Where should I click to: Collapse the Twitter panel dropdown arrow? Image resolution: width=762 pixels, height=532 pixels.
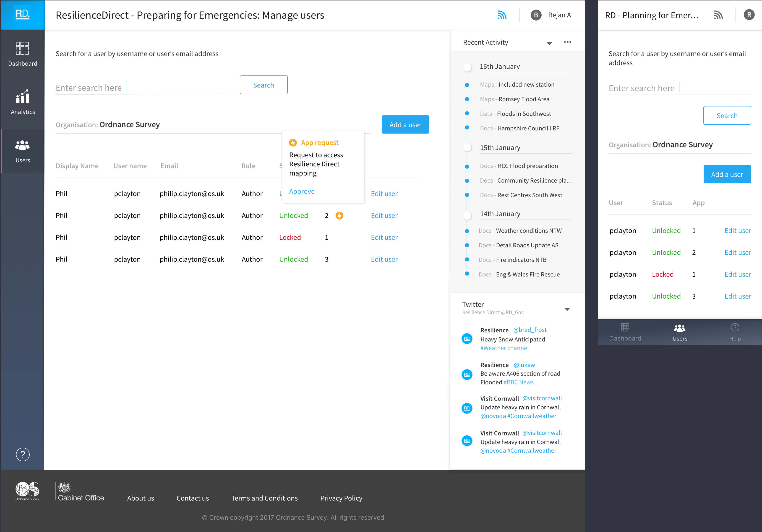point(567,309)
